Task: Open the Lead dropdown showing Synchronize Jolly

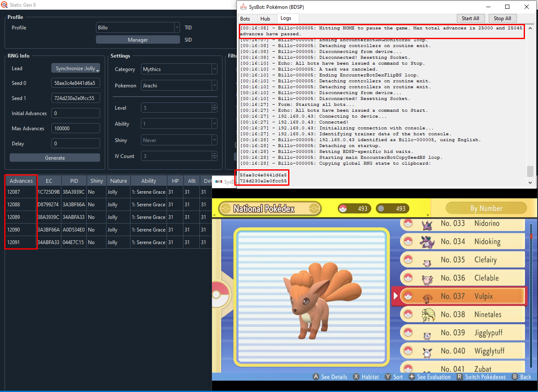Action: coord(76,68)
